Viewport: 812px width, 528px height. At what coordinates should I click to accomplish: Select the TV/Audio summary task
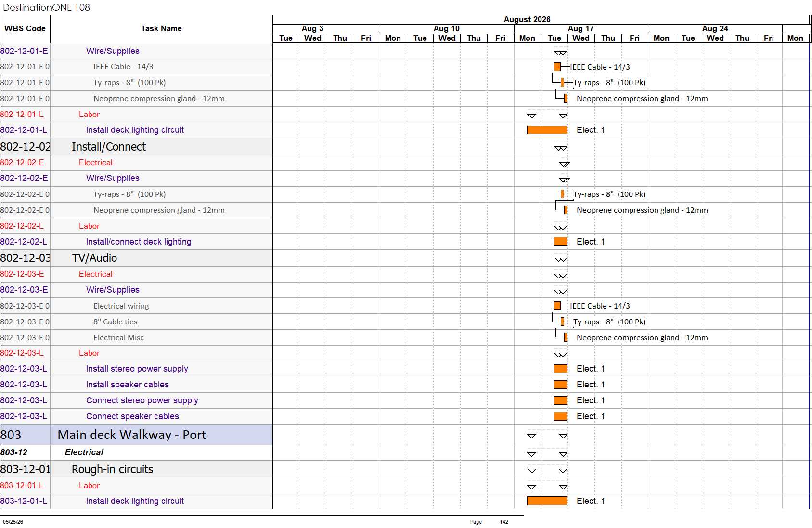pos(95,258)
